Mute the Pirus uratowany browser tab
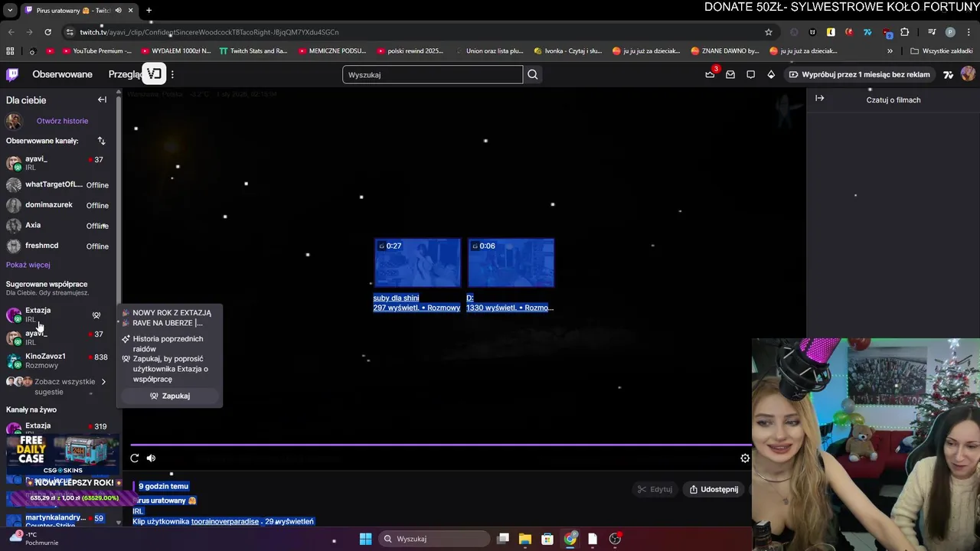The height and width of the screenshot is (551, 980). point(118,11)
